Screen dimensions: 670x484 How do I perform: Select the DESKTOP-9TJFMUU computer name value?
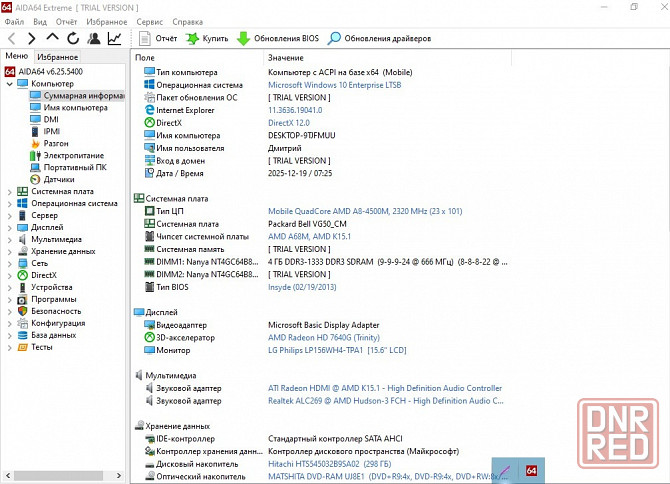pyautogui.click(x=302, y=135)
